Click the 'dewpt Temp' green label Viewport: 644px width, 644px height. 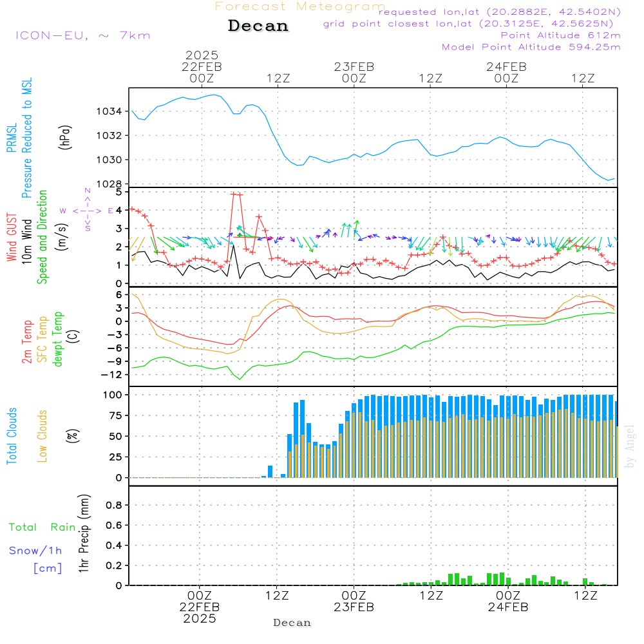pyautogui.click(x=57, y=339)
